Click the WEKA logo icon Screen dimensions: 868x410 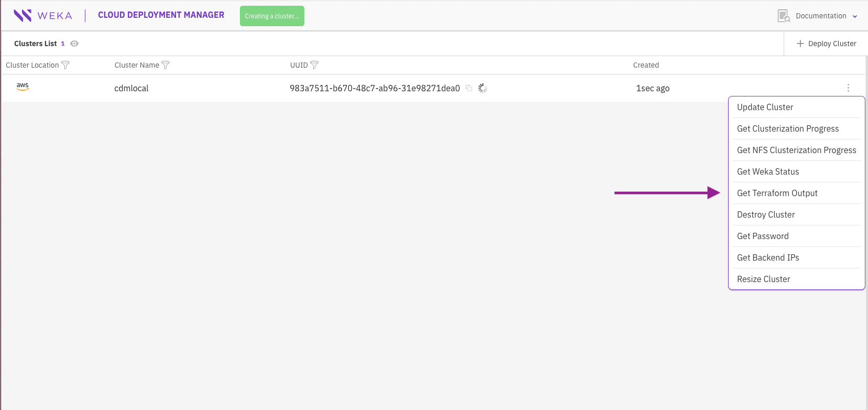coord(23,16)
